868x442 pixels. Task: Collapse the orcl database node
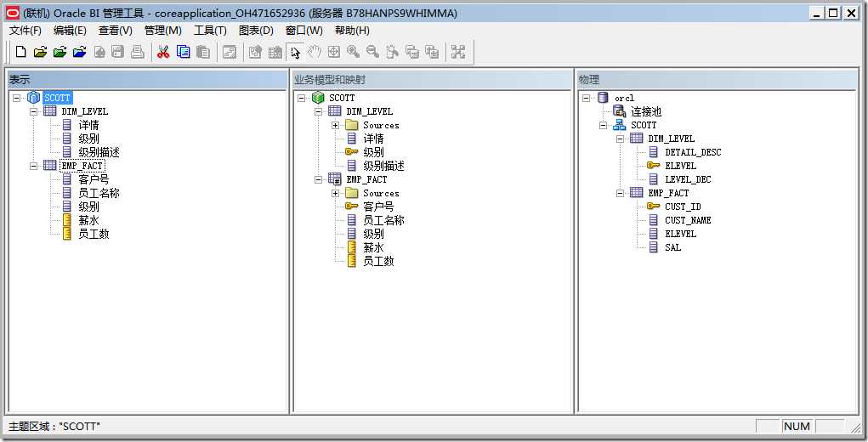[587, 98]
